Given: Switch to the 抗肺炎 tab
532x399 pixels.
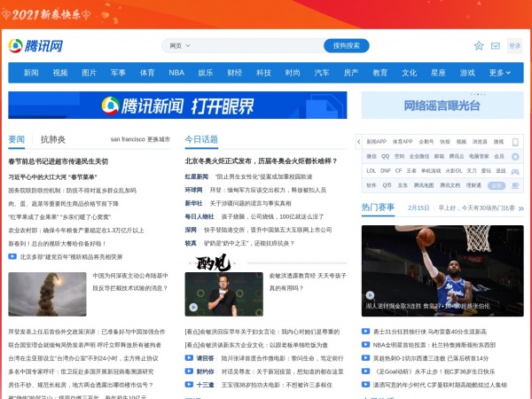Looking at the screenshot, I should [x=53, y=139].
